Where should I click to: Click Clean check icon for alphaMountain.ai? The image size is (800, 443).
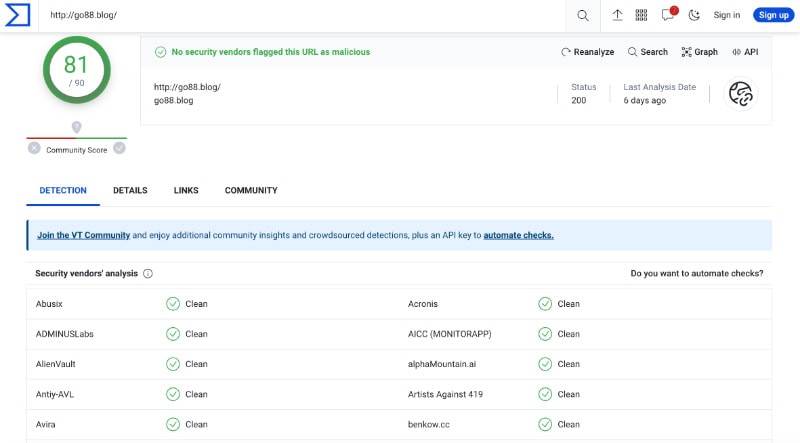click(x=545, y=364)
